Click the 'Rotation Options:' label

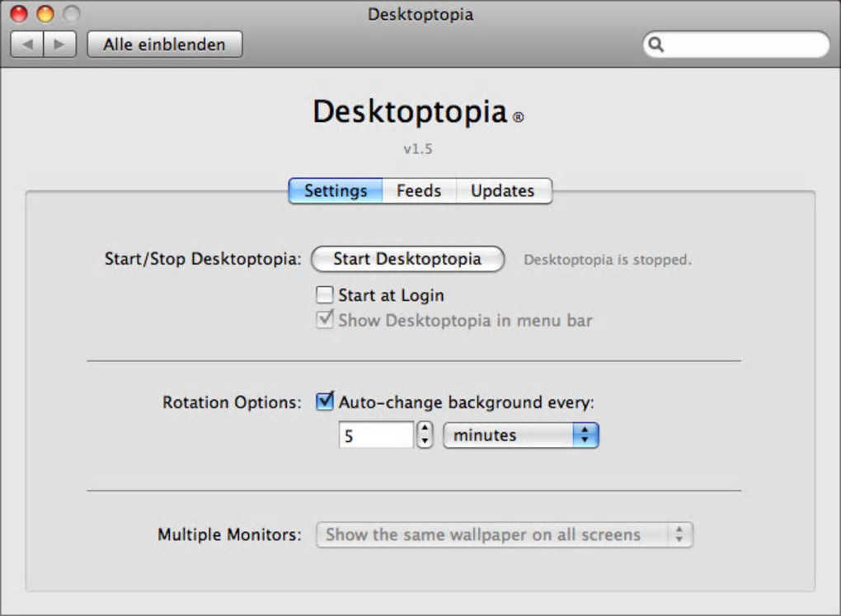pos(232,402)
